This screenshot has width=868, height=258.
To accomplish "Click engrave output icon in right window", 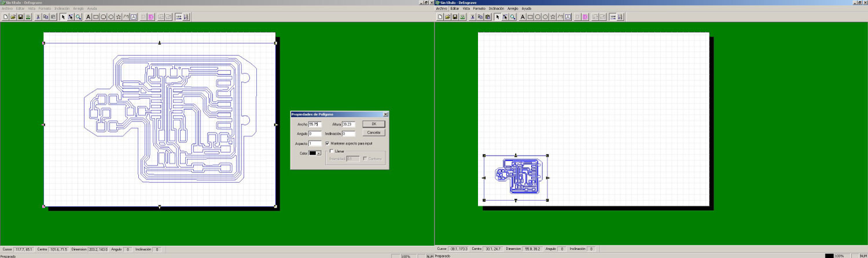I will [462, 17].
